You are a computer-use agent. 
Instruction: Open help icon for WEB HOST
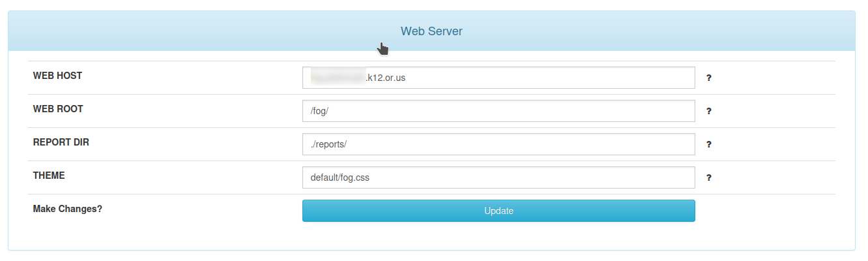click(708, 78)
